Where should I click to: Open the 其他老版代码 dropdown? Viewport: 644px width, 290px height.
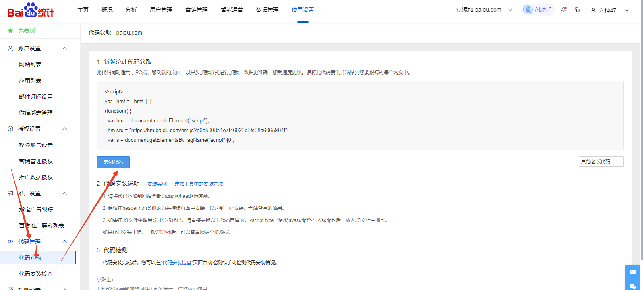[x=601, y=162]
